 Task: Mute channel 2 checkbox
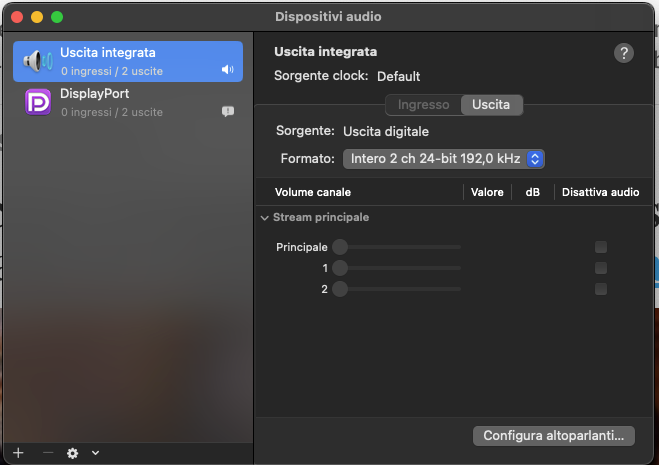click(601, 289)
